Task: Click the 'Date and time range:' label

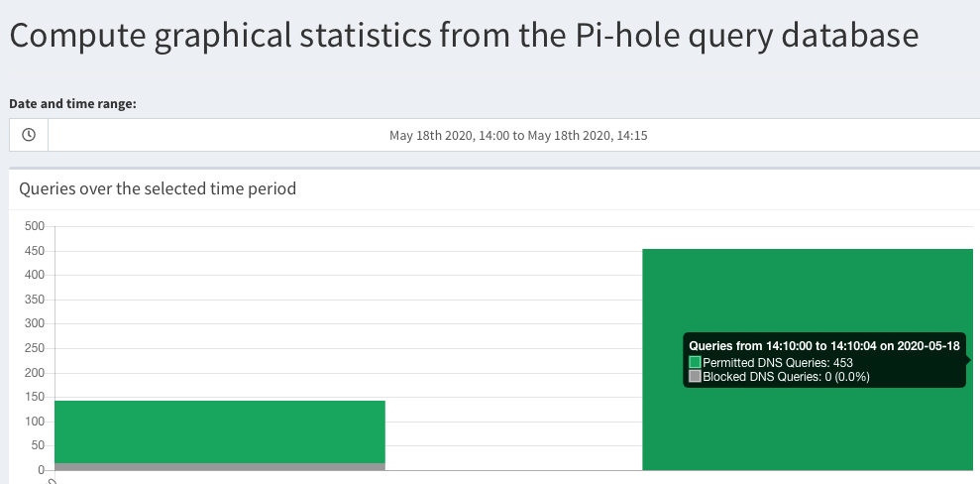Action: pos(72,104)
